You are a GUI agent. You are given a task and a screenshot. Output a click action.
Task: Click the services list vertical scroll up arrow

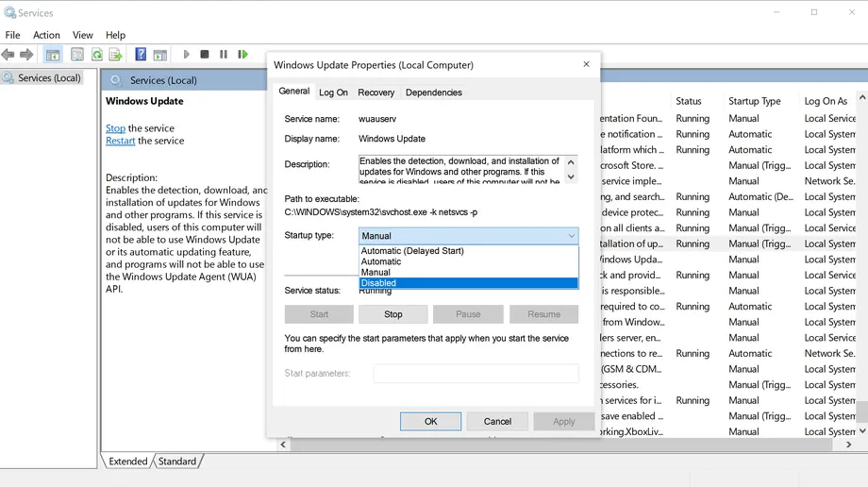pyautogui.click(x=862, y=97)
